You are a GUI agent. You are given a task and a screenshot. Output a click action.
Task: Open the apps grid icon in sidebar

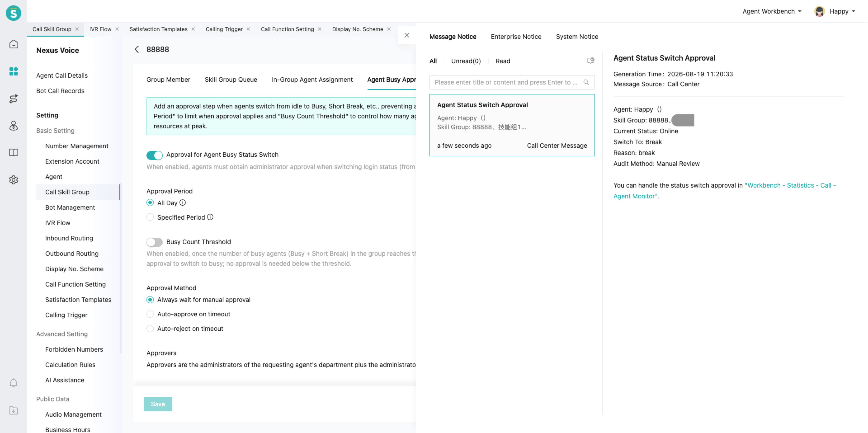tap(14, 71)
